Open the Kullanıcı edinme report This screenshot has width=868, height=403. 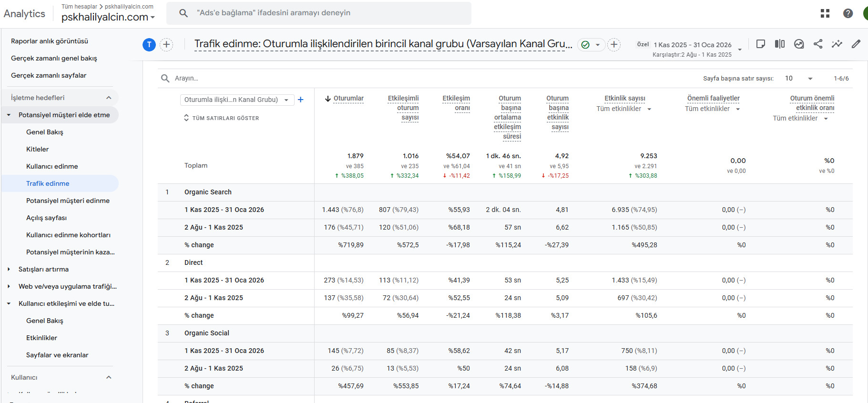52,166
